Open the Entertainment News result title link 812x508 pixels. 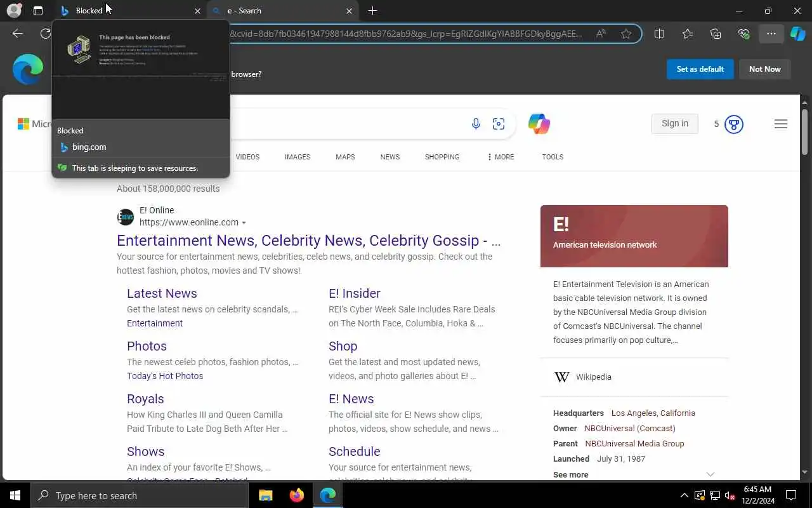pyautogui.click(x=308, y=241)
